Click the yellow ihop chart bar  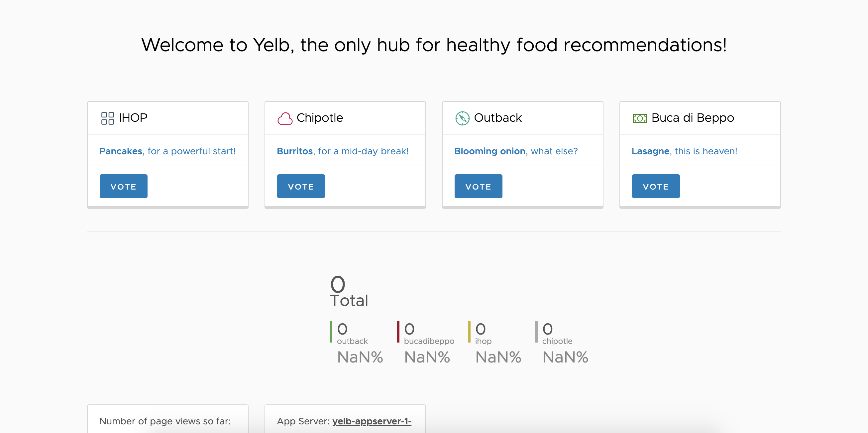(x=470, y=332)
